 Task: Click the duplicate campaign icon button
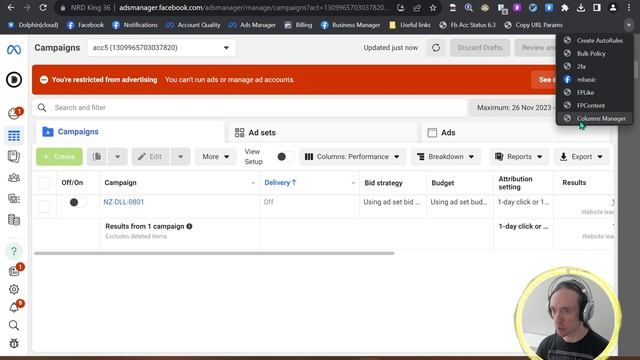[97, 157]
